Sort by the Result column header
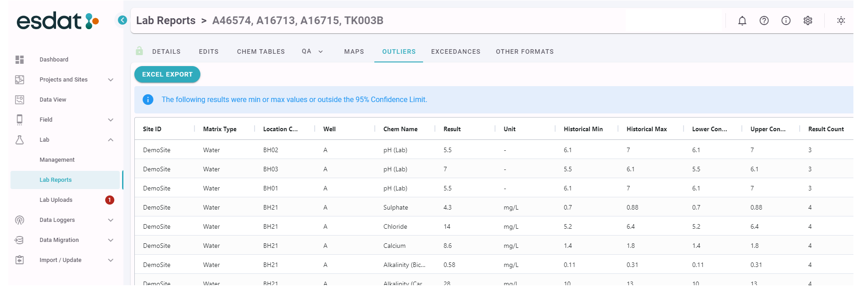 coord(452,129)
